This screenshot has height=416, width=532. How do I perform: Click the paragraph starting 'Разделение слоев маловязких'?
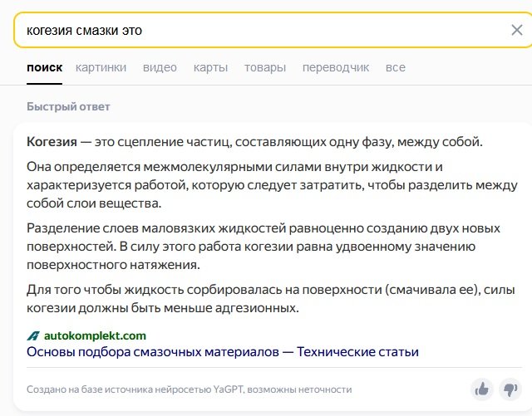[x=264, y=247]
